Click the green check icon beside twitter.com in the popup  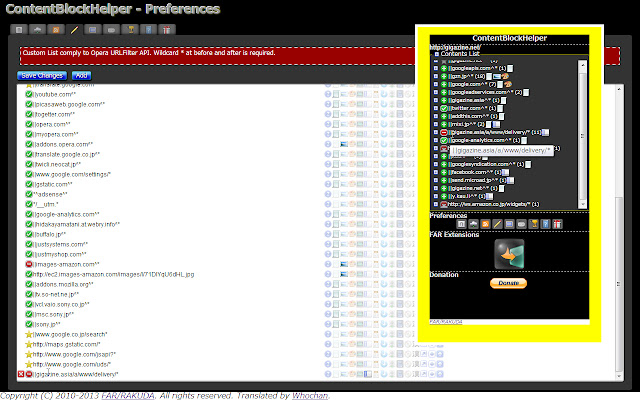(444, 108)
